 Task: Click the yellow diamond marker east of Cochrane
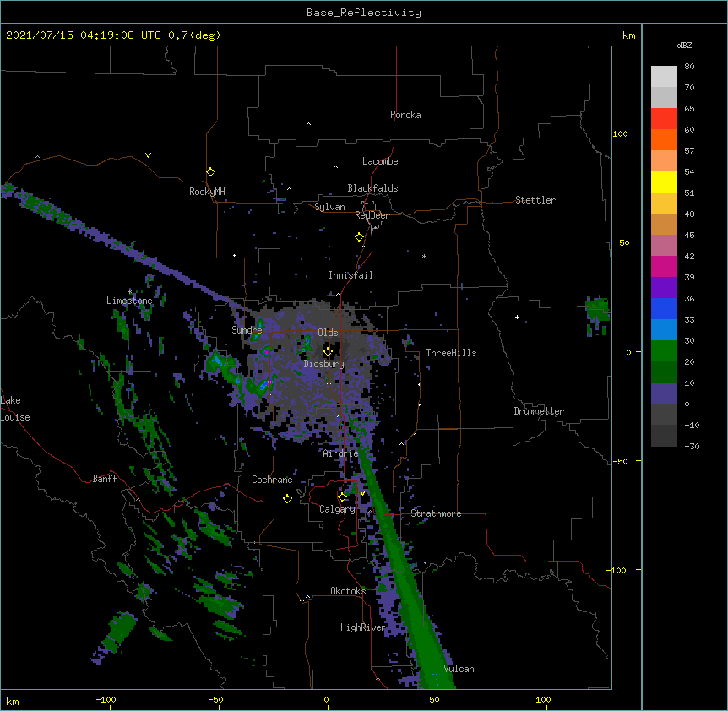[x=287, y=498]
